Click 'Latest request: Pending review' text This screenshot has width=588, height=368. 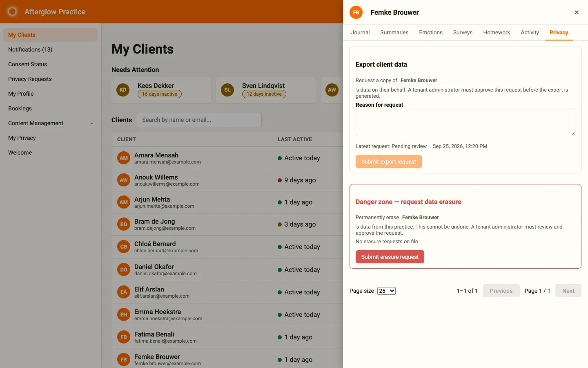[391, 146]
